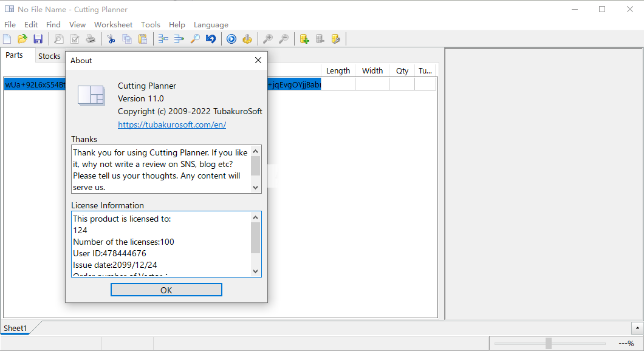Screen dimensions: 644x351
Task: Click the truncated Tu... column header
Action: tap(425, 70)
